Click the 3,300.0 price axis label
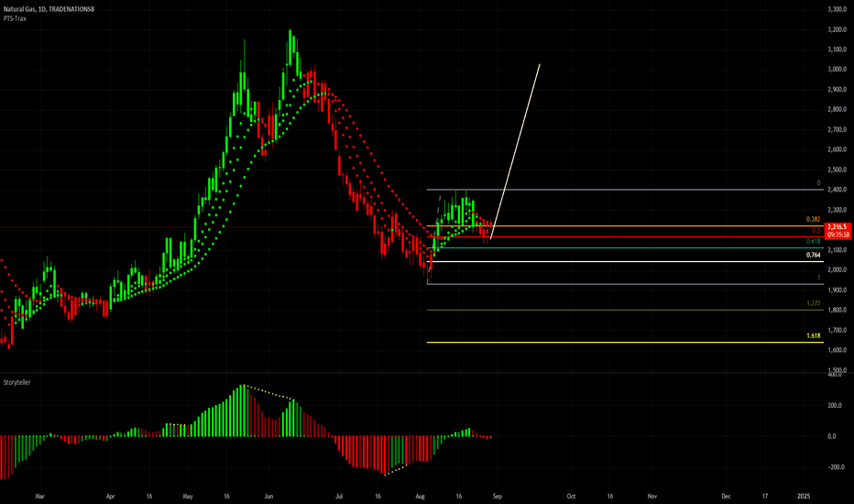This screenshot has height=504, width=854. click(838, 9)
